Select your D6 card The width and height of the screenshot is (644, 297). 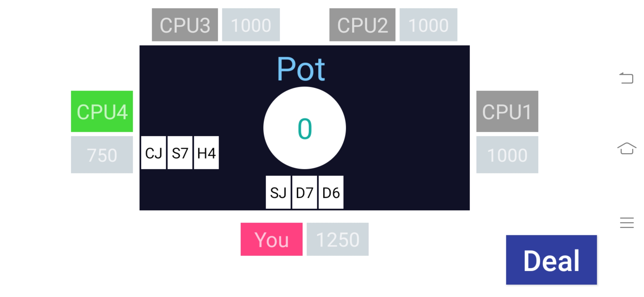[x=331, y=193]
